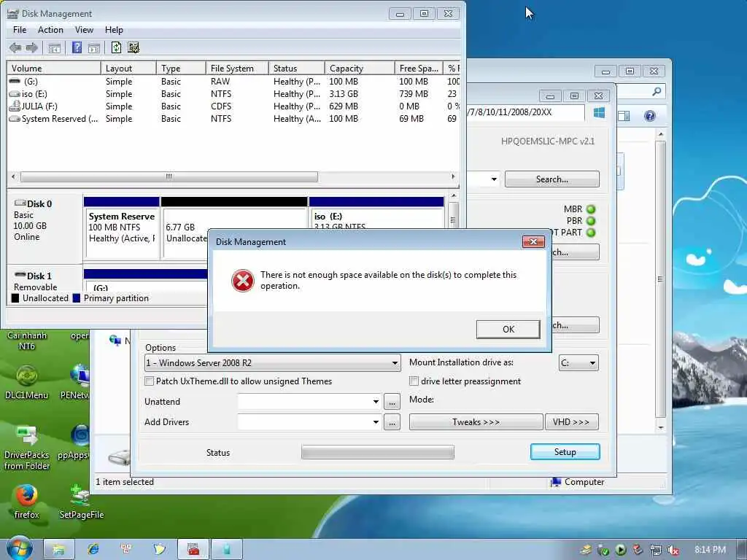
Task: Click the Refresh icon in Disk Management toolbar
Action: click(x=116, y=47)
